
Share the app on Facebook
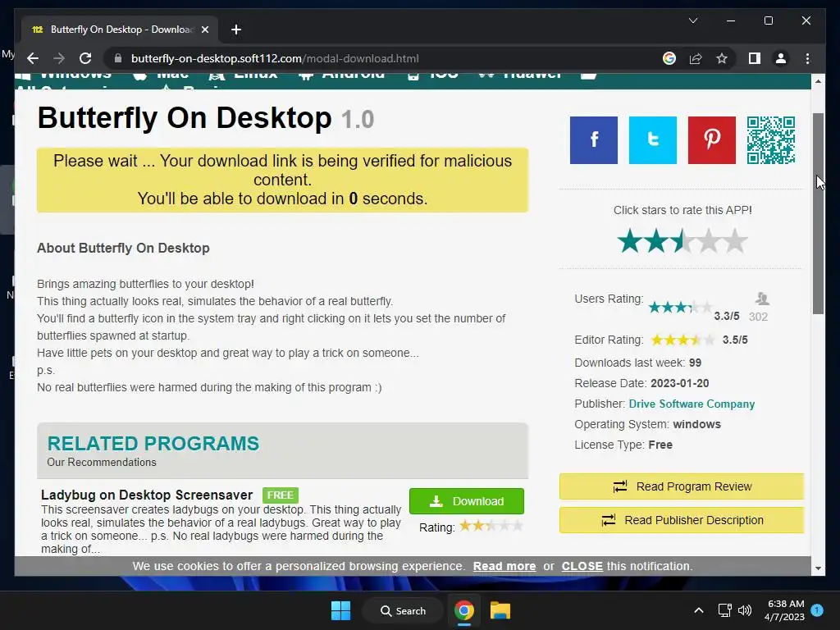point(594,139)
